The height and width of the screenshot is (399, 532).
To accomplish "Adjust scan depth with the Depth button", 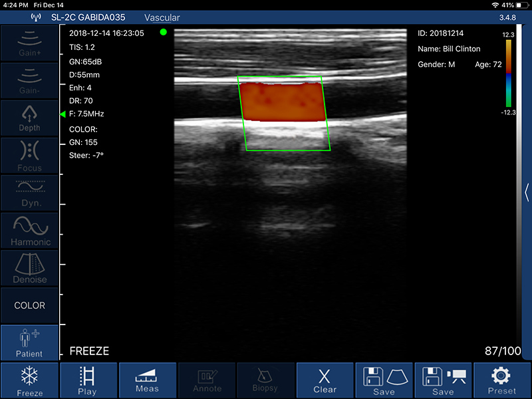I will (29, 117).
